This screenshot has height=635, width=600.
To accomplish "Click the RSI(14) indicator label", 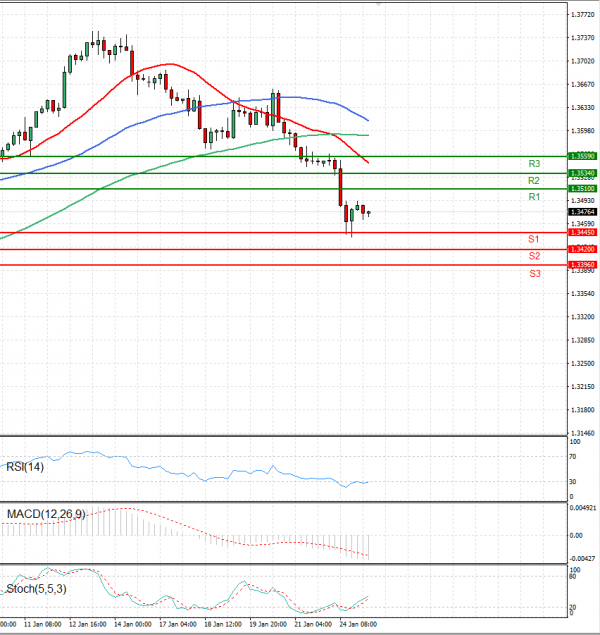I will click(25, 467).
